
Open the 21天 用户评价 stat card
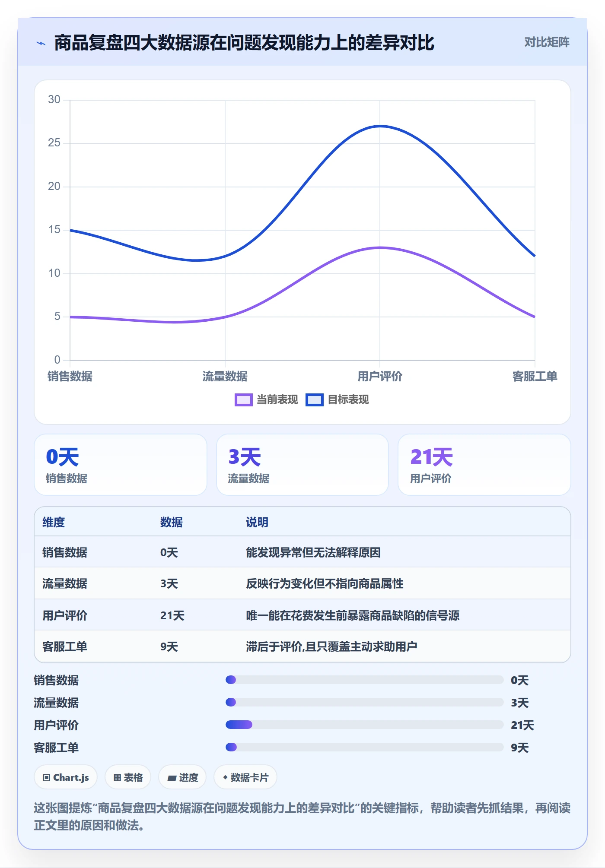coord(484,465)
